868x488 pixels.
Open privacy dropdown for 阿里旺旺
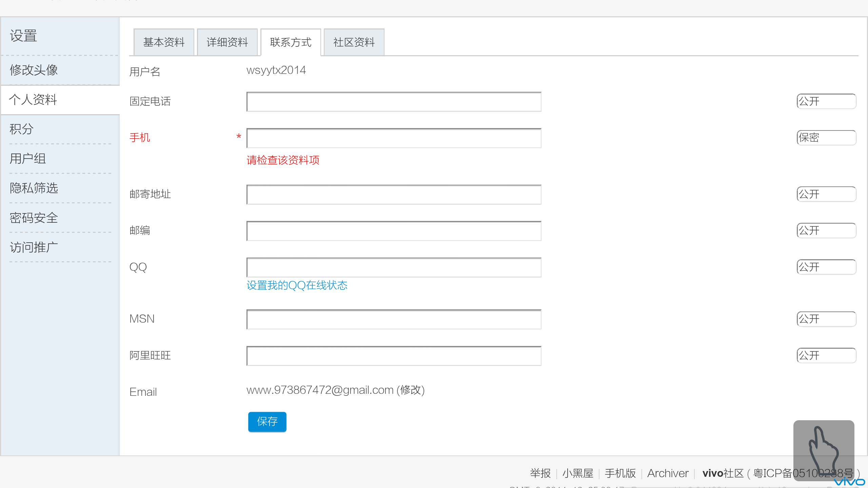(826, 355)
